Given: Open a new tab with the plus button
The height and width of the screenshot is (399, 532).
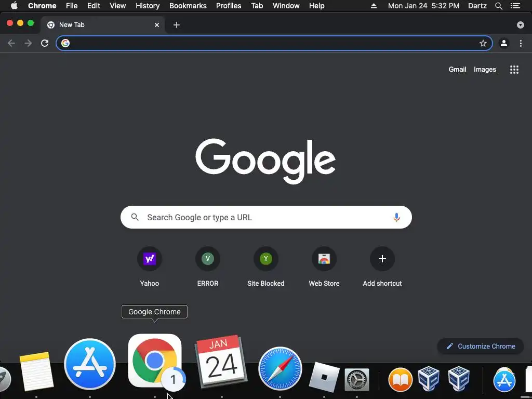Looking at the screenshot, I should point(177,25).
